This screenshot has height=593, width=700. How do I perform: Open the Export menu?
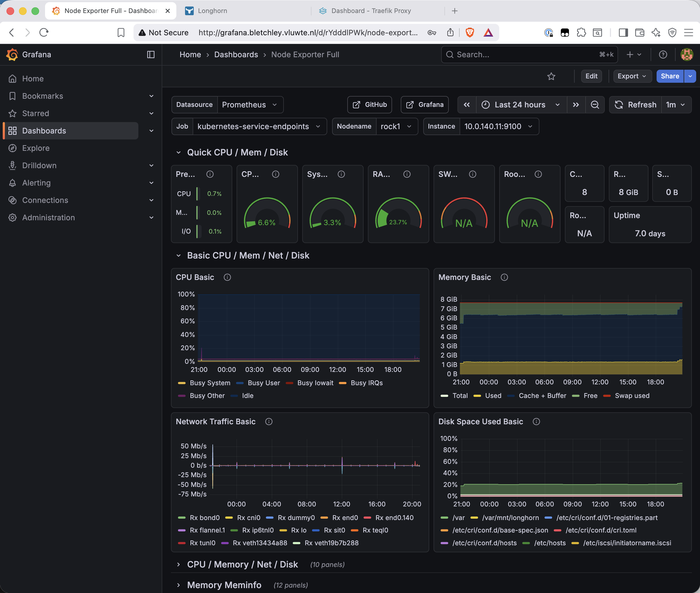pyautogui.click(x=632, y=76)
